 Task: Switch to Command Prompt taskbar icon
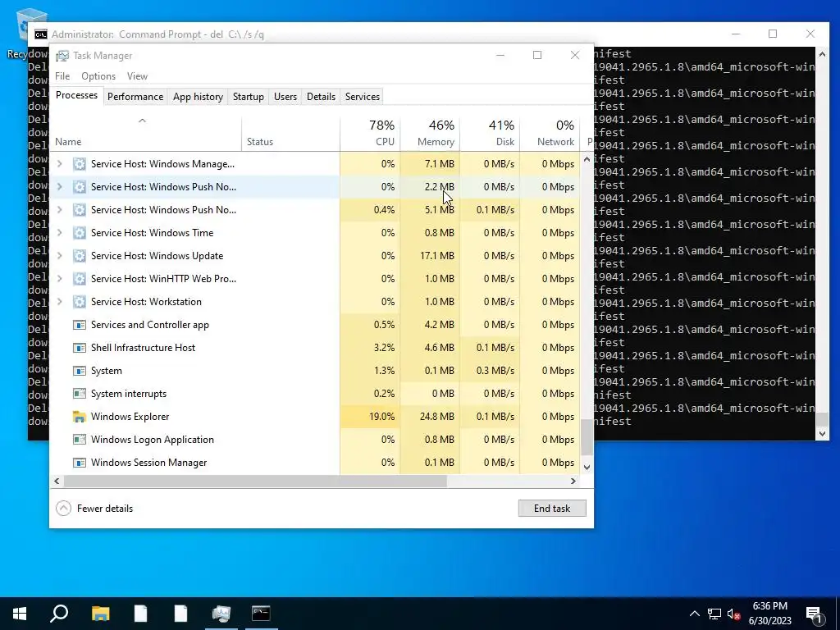coord(261,614)
